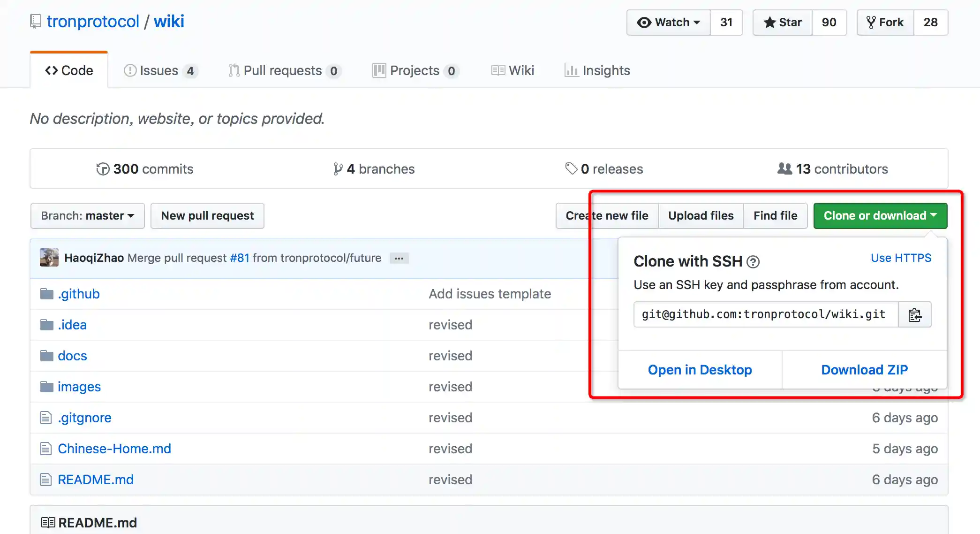Open the Watch notifications dropdown

[669, 23]
